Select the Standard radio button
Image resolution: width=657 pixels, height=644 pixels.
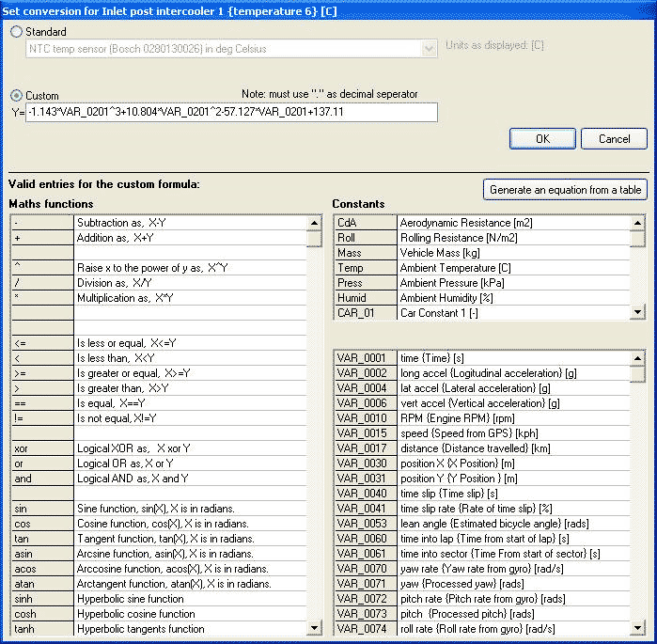pos(16,32)
